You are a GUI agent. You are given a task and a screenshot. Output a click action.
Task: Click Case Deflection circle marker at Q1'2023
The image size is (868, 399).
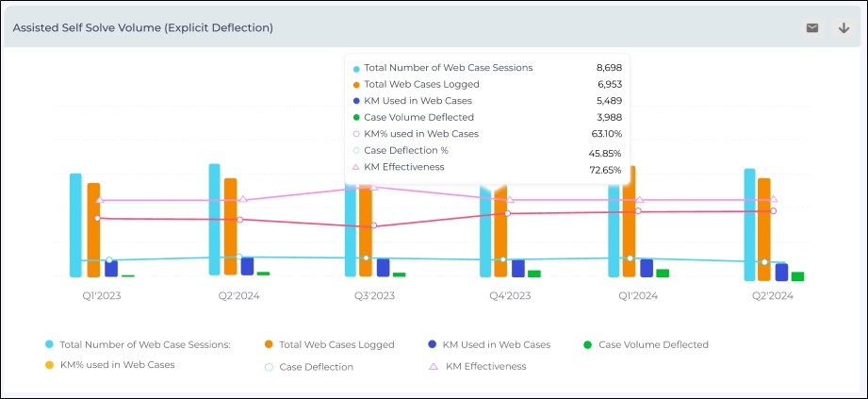point(109,260)
